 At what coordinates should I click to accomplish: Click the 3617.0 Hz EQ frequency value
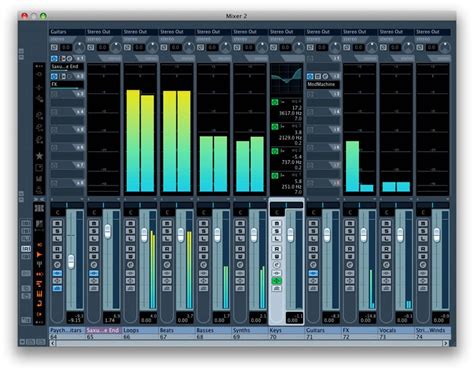click(x=290, y=113)
